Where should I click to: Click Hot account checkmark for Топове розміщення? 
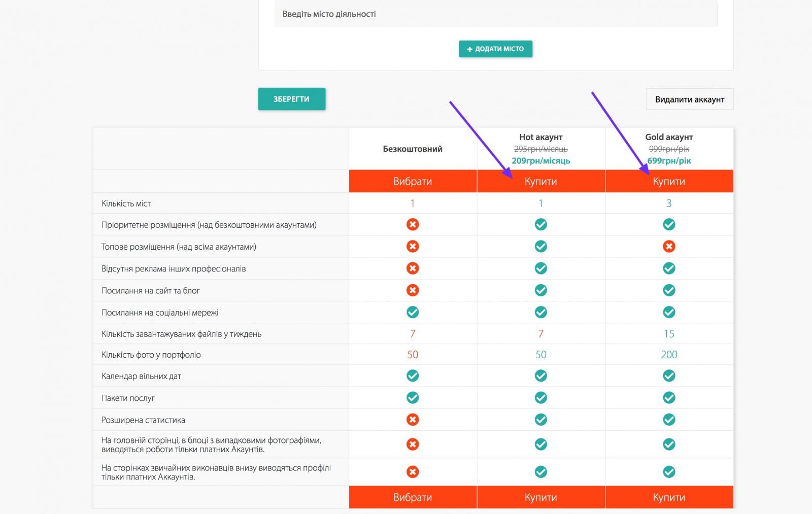(x=541, y=247)
